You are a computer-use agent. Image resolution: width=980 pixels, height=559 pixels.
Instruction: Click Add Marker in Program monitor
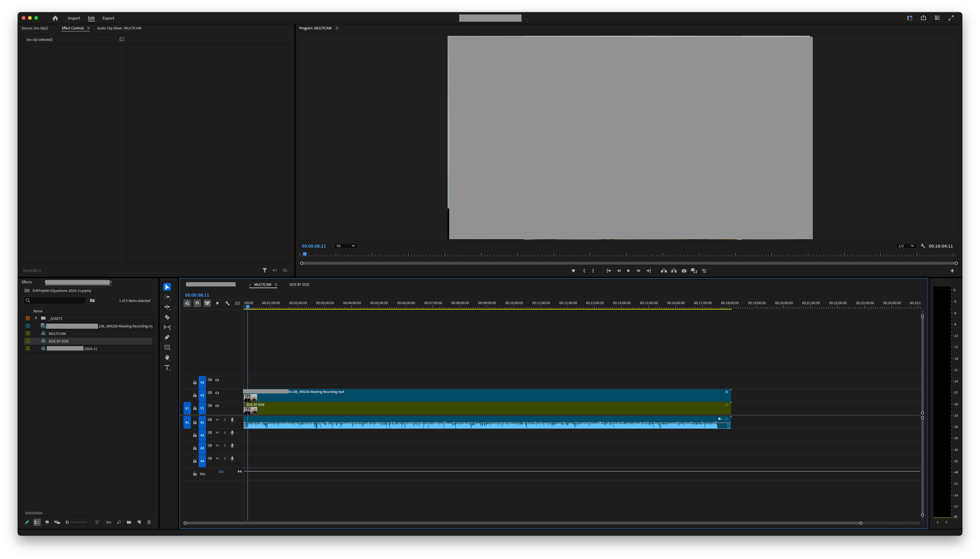pyautogui.click(x=573, y=271)
